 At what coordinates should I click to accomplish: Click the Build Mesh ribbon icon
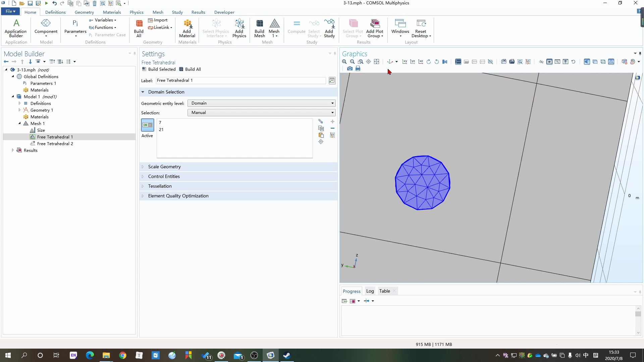[259, 28]
